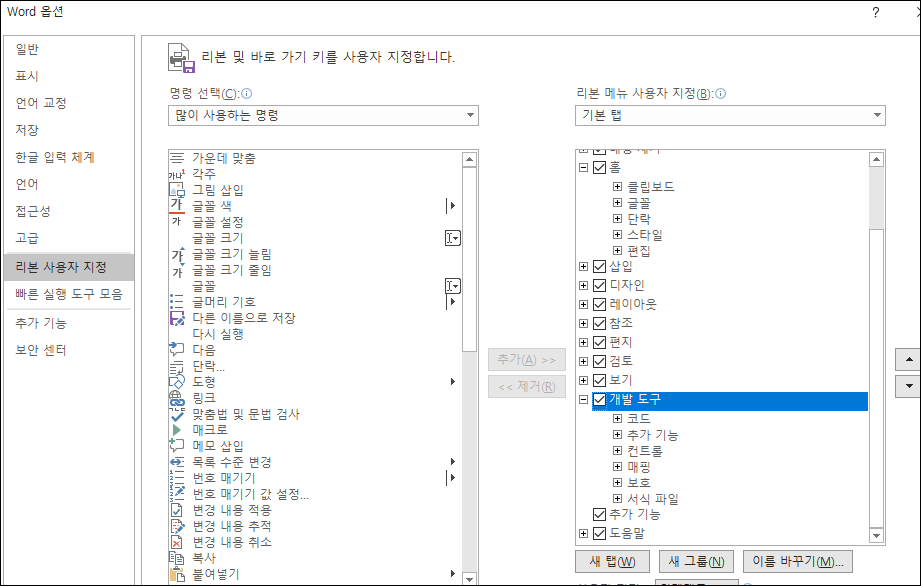This screenshot has height=586, width=921.
Task: Collapse the 개발 도구 tree node
Action: pos(583,399)
